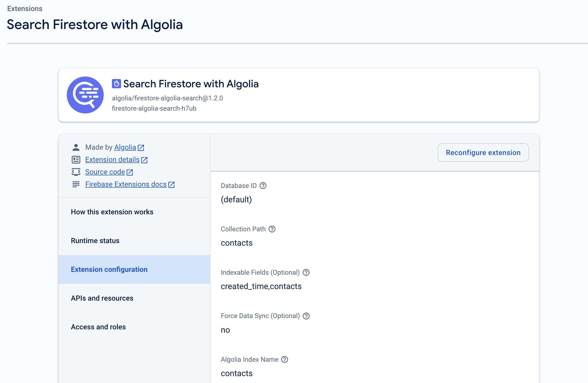Click external-link icon beside Source code
The image size is (588, 383).
tap(130, 172)
